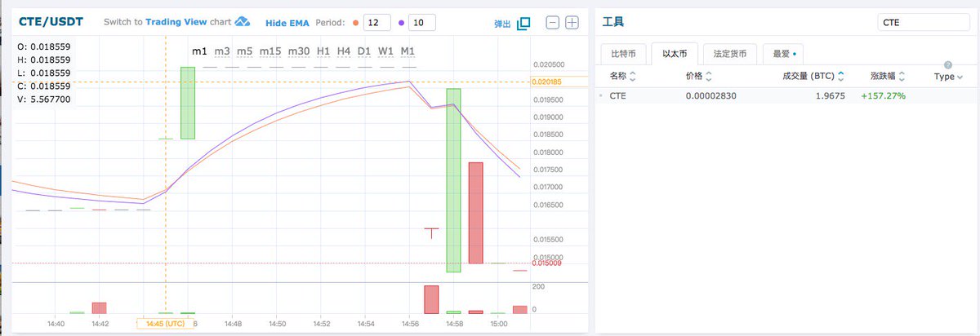Click the CTE row name
The image size is (980, 336).
(617, 96)
